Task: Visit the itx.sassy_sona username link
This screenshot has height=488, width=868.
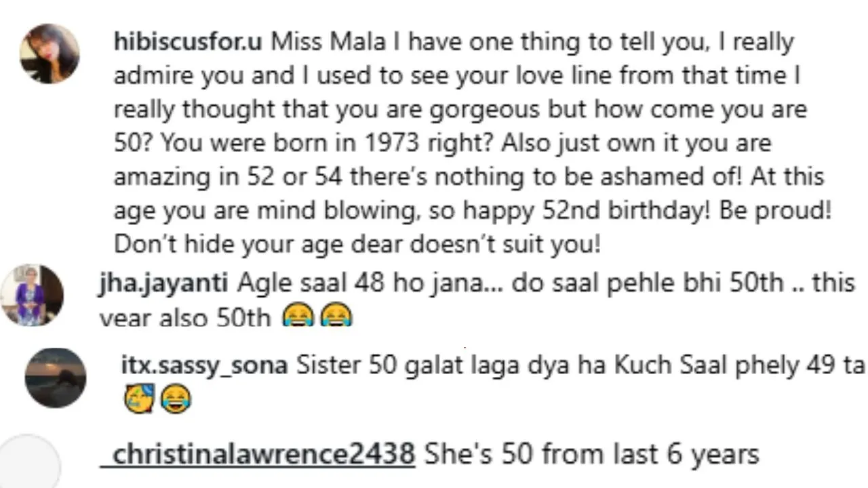Action: [x=203, y=365]
